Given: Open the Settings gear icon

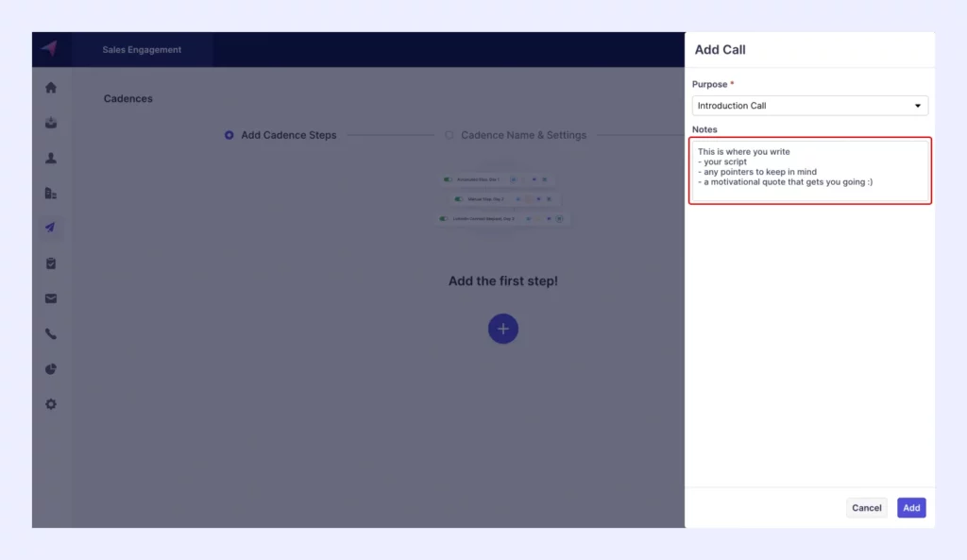Looking at the screenshot, I should pyautogui.click(x=51, y=404).
